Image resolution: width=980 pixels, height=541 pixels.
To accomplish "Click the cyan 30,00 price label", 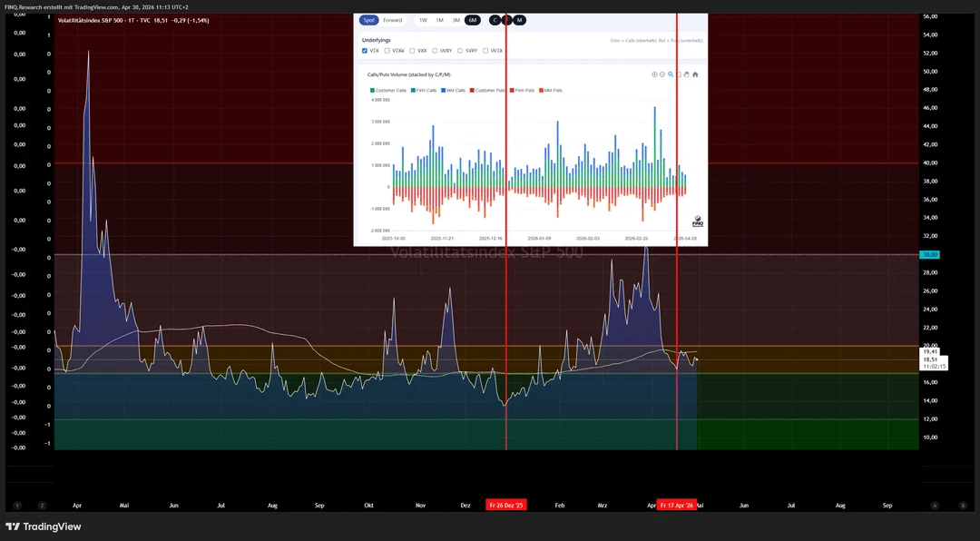I will click(x=929, y=255).
